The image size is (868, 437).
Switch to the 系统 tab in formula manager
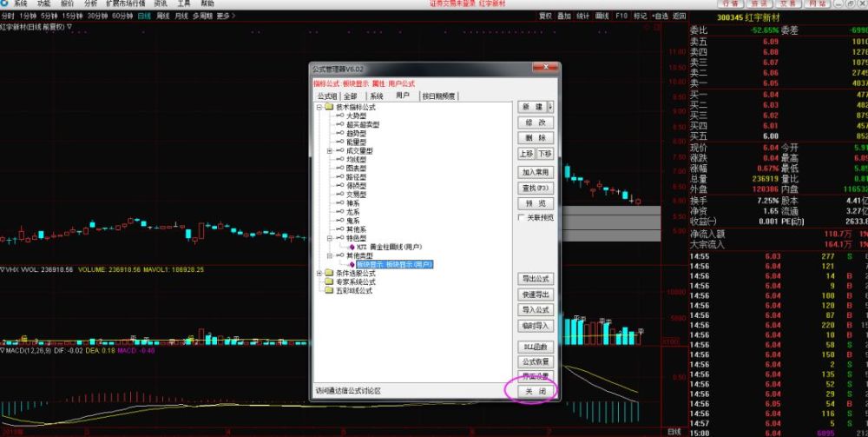tap(377, 96)
